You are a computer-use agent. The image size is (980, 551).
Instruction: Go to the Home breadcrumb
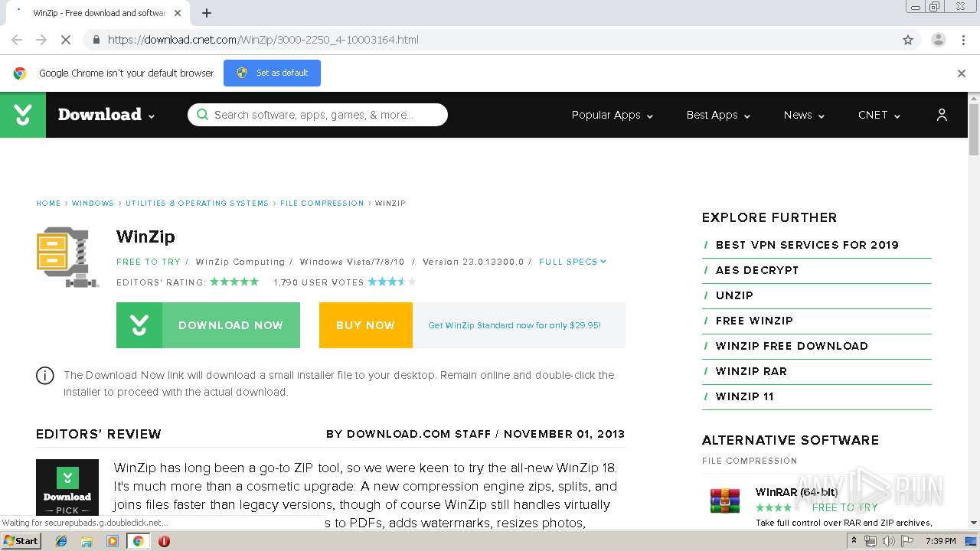(x=48, y=204)
